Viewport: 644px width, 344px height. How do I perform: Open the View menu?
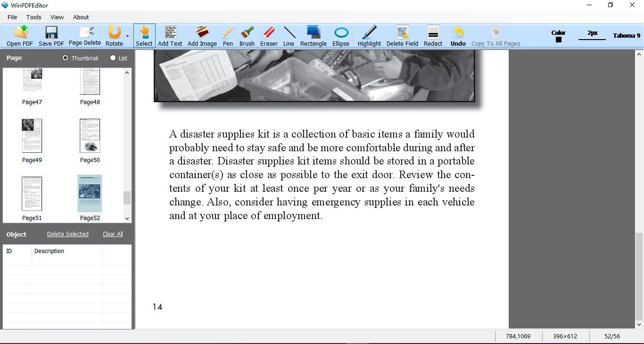[x=57, y=17]
